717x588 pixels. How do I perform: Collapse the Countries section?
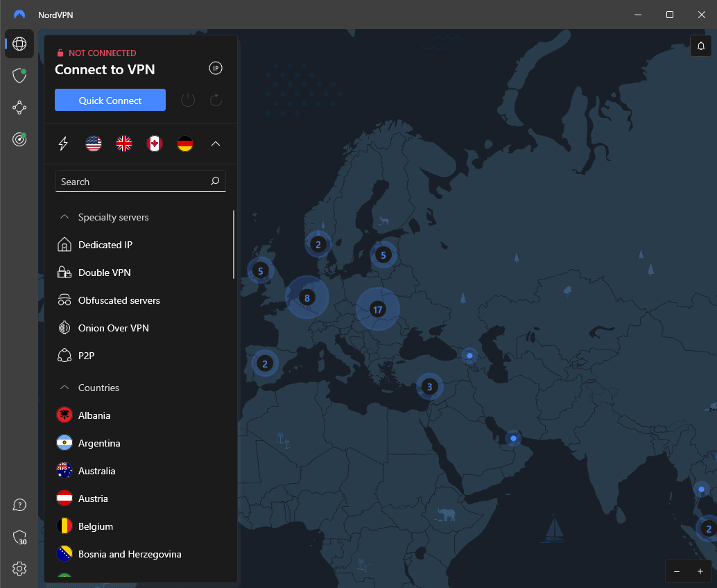click(64, 388)
